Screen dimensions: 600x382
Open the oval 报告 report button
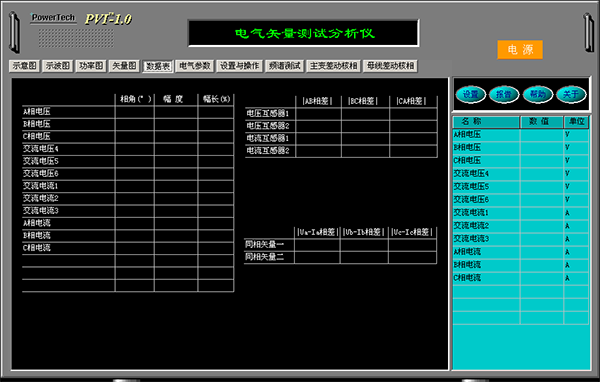coord(504,94)
